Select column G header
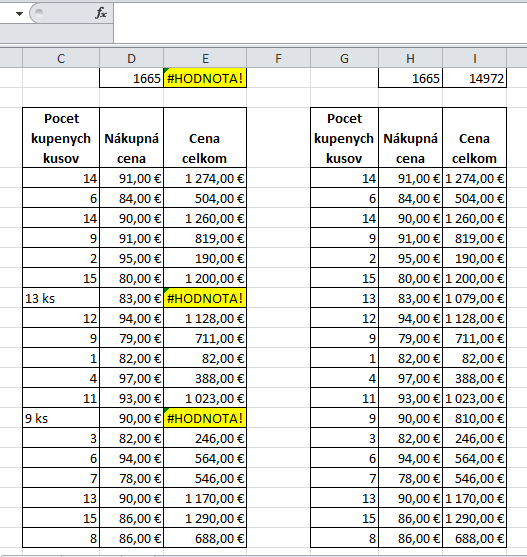 click(x=344, y=59)
